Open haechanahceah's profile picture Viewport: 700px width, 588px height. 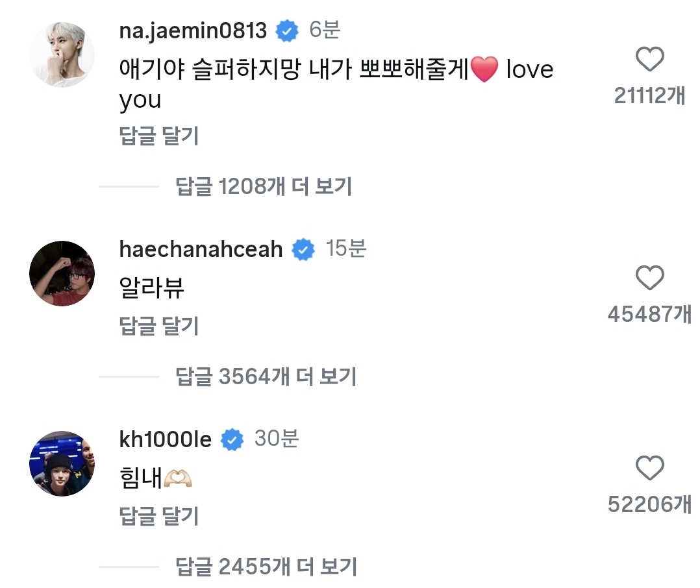[62, 273]
